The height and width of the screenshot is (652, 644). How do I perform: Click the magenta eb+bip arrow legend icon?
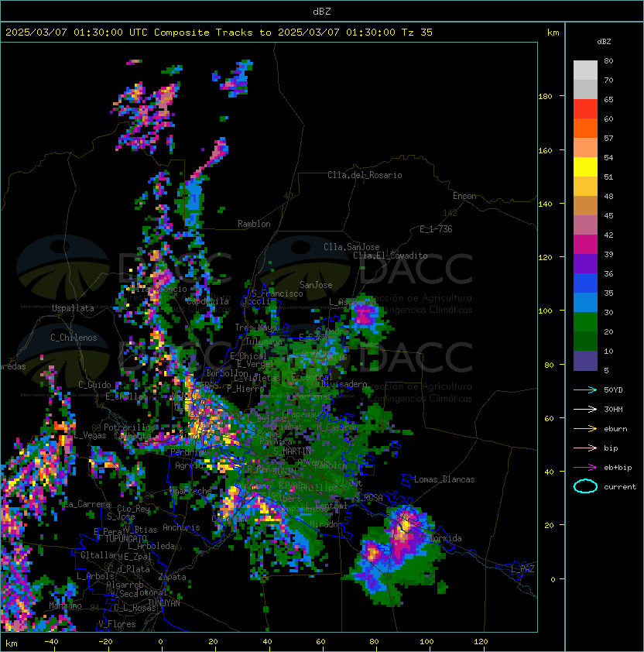tap(585, 468)
